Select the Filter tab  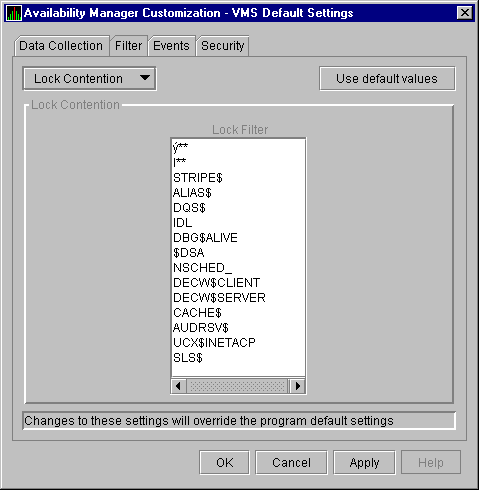(x=128, y=46)
